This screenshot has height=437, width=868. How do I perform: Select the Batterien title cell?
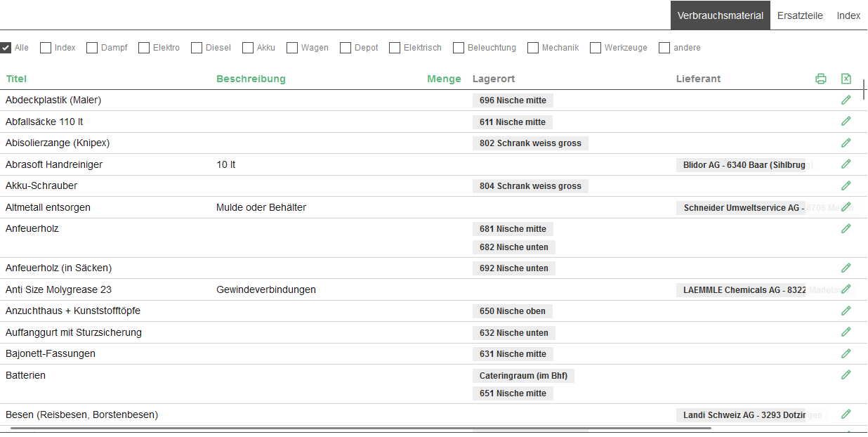(x=25, y=375)
